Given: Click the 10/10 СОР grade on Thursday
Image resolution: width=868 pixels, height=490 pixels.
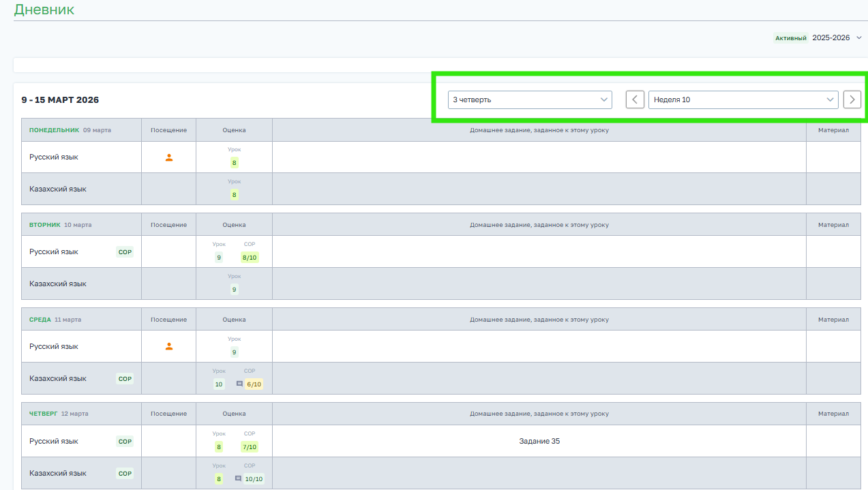Looking at the screenshot, I should 254,479.
